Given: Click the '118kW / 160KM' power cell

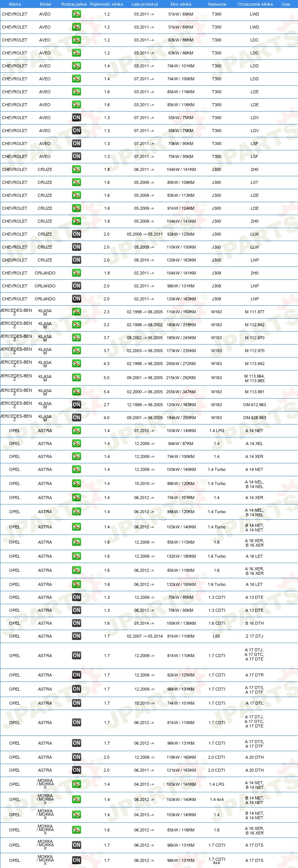Looking at the screenshot, I should click(181, 757).
